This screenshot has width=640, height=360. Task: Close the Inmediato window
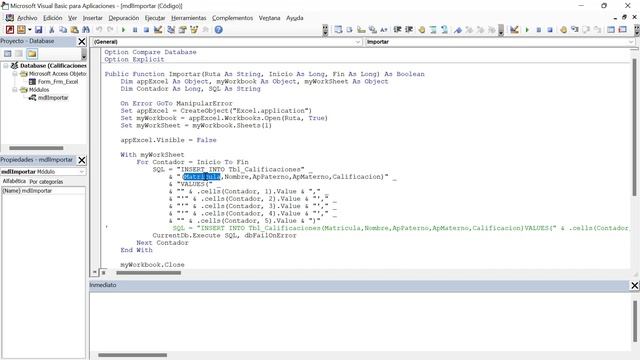click(634, 285)
